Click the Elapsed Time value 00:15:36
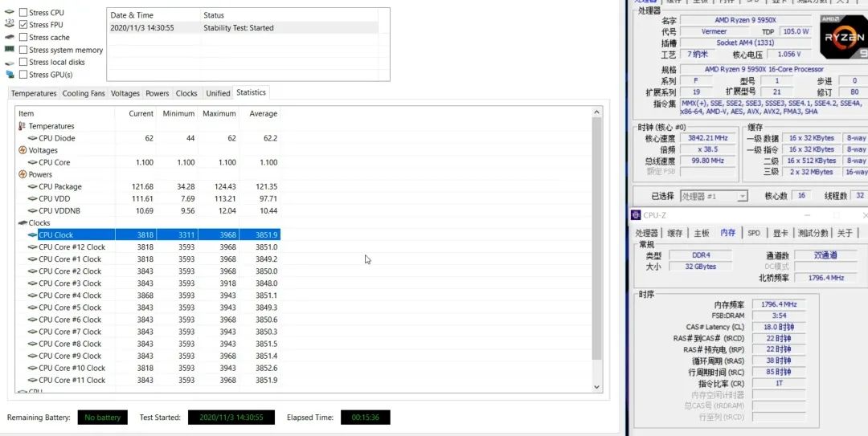This screenshot has height=436, width=868. [366, 418]
